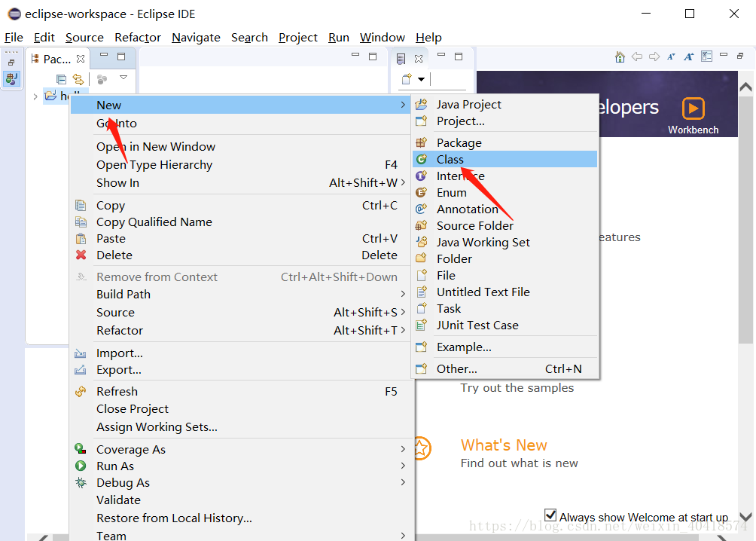The image size is (756, 541).
Task: Click Delete in context menu
Action: [x=241, y=255]
